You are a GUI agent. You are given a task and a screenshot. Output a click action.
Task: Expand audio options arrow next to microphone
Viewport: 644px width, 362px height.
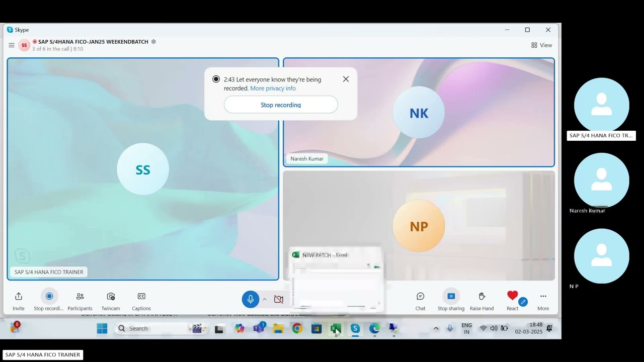(265, 299)
